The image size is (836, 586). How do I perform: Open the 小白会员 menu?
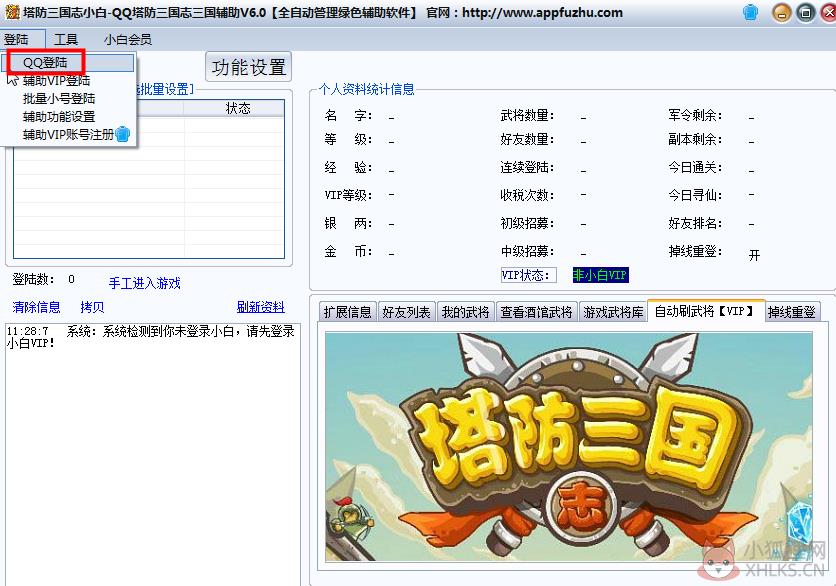tap(128, 39)
